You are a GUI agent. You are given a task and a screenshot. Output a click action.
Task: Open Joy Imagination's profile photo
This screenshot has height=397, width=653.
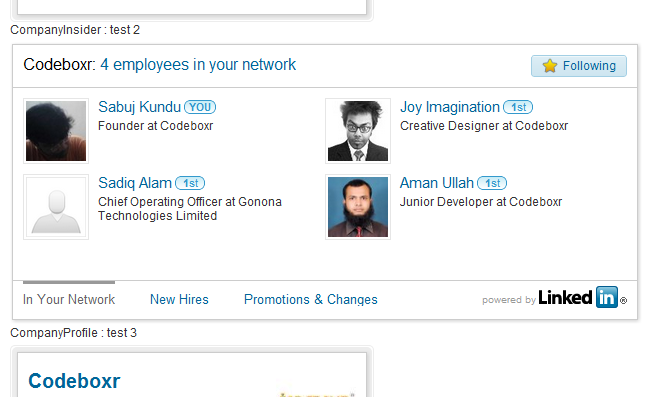358,131
